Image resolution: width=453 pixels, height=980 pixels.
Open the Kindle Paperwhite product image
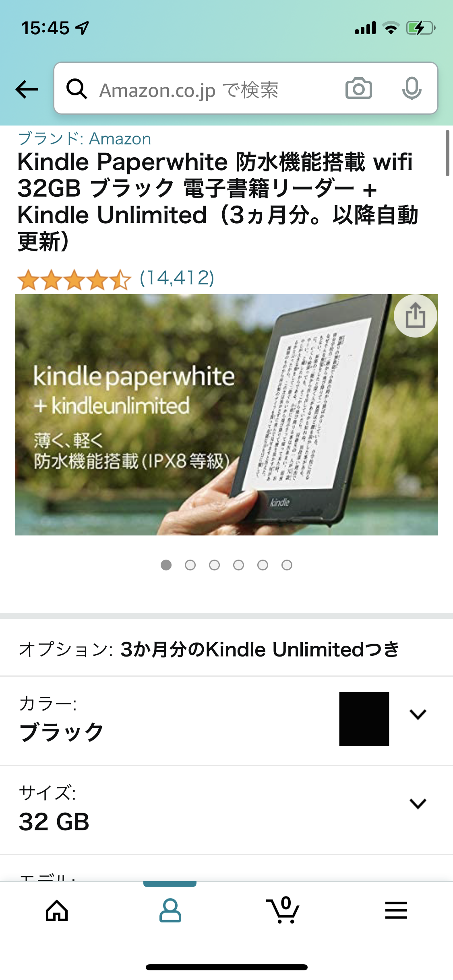(x=226, y=415)
